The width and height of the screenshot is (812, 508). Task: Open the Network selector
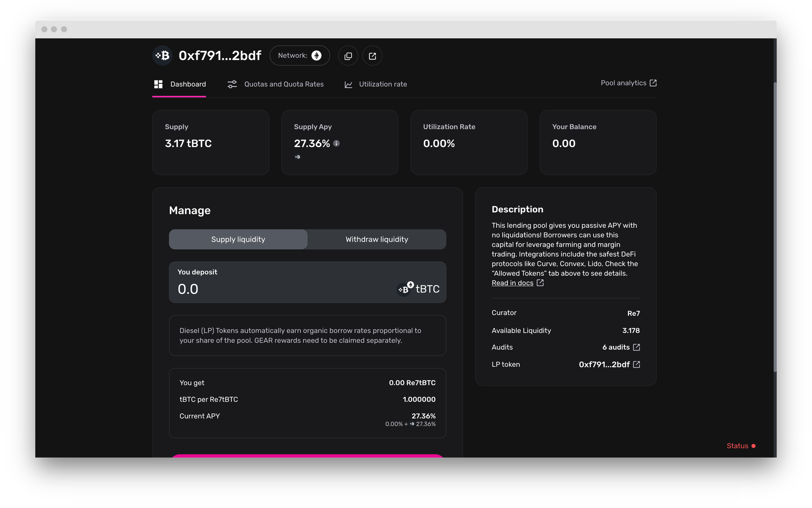[x=299, y=56]
